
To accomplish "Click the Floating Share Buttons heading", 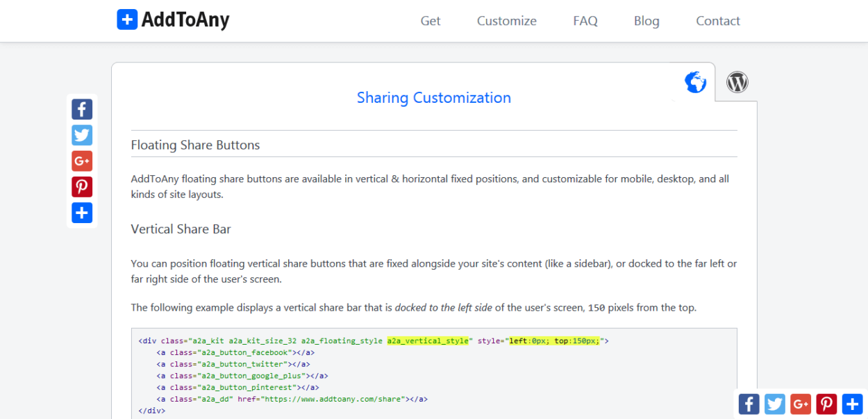I will [x=196, y=145].
